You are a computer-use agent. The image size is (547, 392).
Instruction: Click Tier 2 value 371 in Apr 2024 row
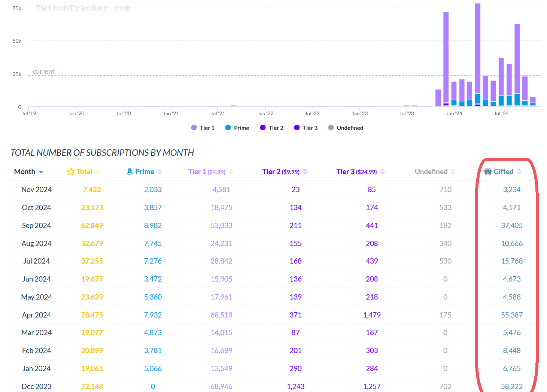coord(296,315)
